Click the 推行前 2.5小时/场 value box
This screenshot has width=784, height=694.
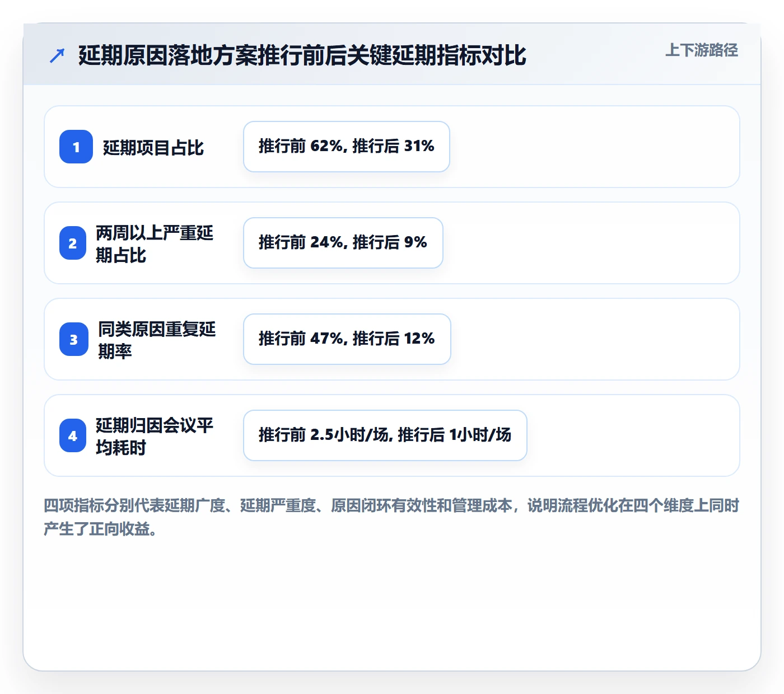[385, 435]
